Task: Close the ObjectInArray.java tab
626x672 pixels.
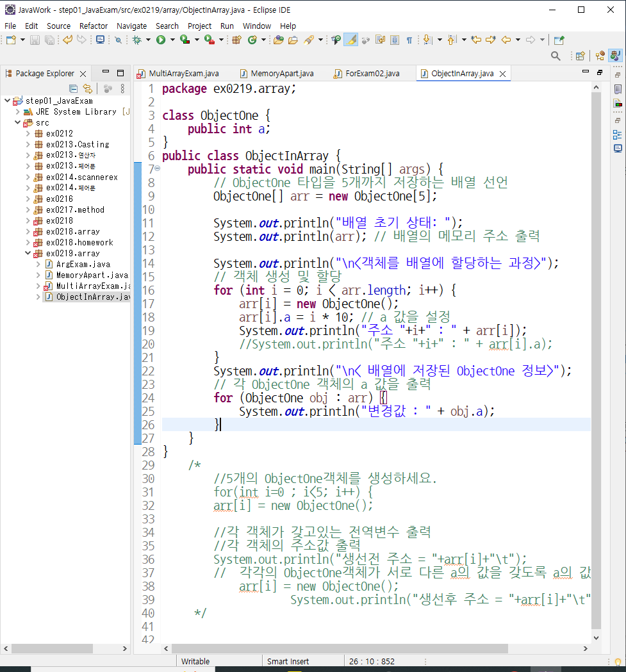Action: (x=502, y=74)
